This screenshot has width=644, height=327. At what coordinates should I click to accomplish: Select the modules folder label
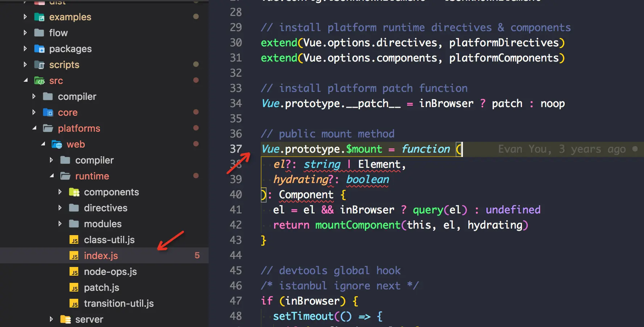(x=103, y=224)
